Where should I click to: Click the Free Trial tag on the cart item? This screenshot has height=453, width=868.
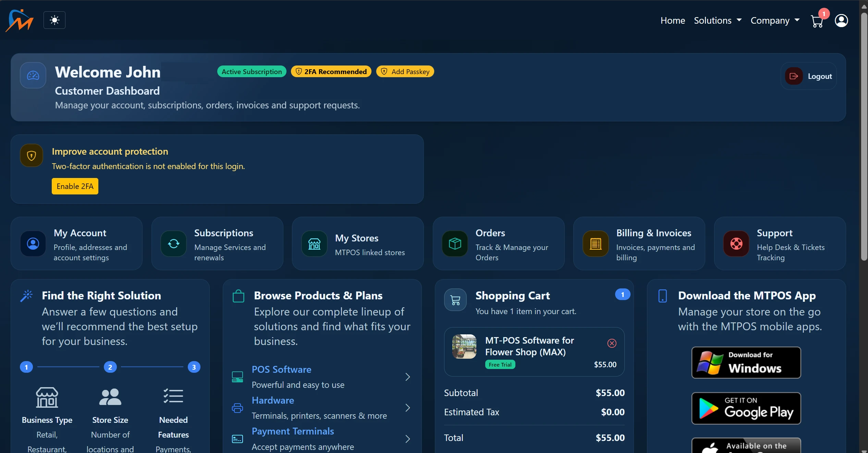tap(500, 365)
